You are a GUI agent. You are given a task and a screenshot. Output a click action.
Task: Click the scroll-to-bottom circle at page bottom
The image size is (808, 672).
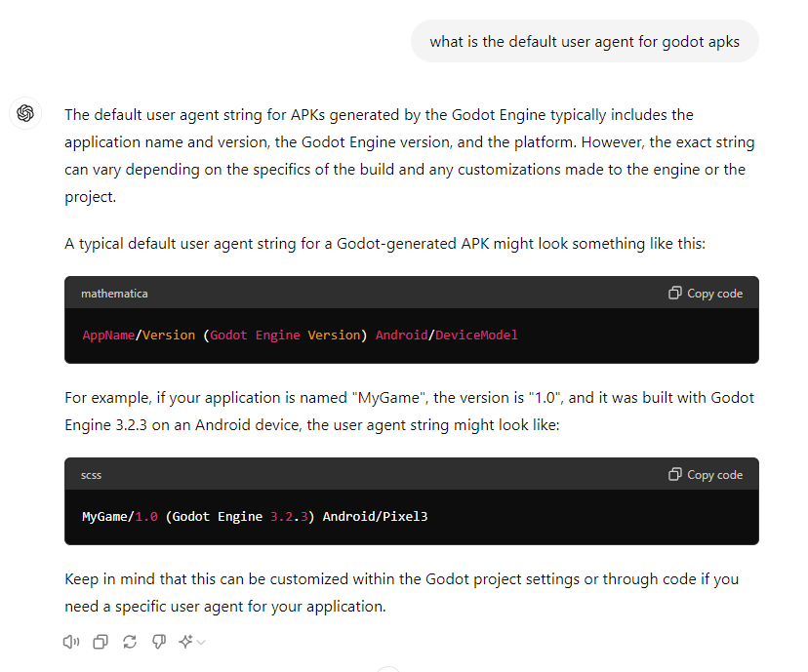[388, 669]
